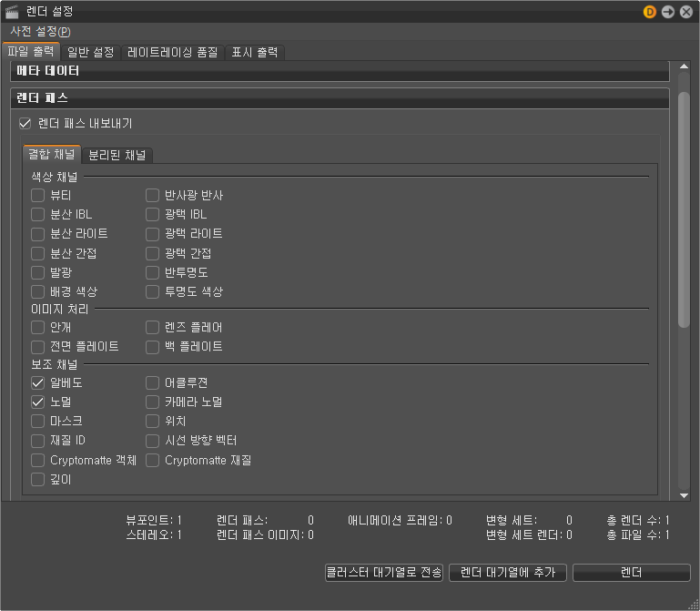Click 렌더 대기열에 추가 button
The image size is (700, 611).
(508, 573)
